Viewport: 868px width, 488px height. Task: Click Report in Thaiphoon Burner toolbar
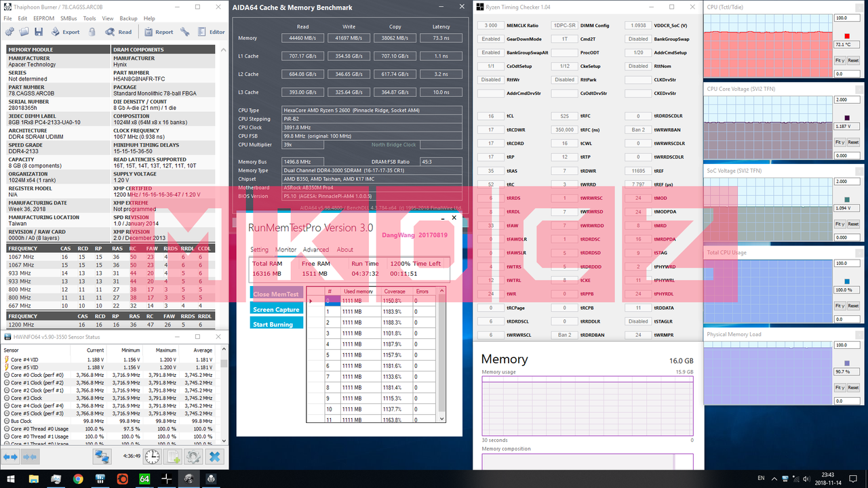tap(158, 32)
